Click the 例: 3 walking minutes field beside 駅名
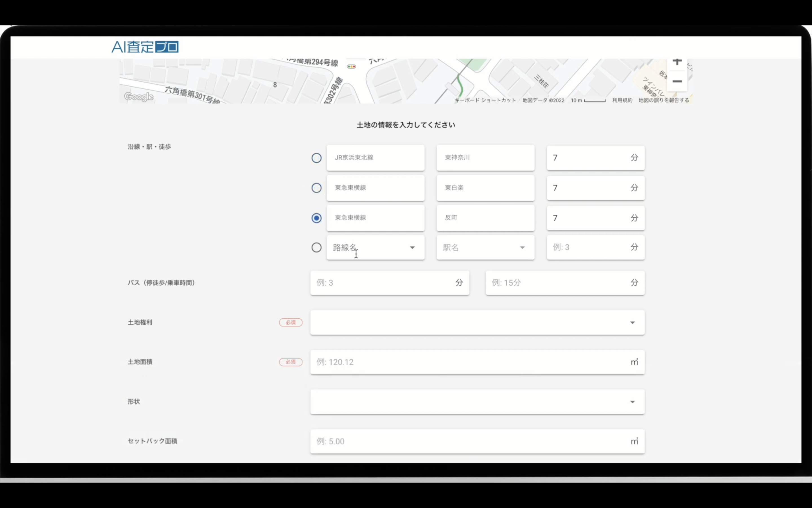 (x=595, y=248)
